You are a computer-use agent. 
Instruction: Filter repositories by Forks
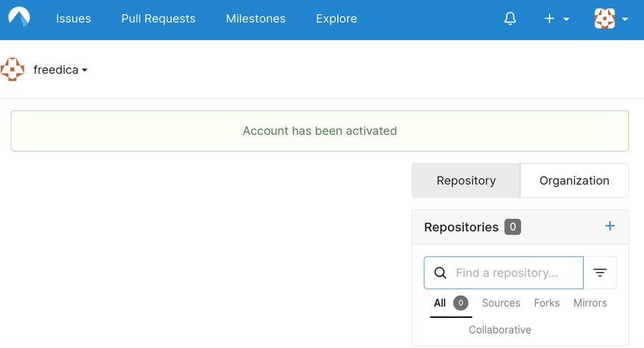tap(547, 303)
